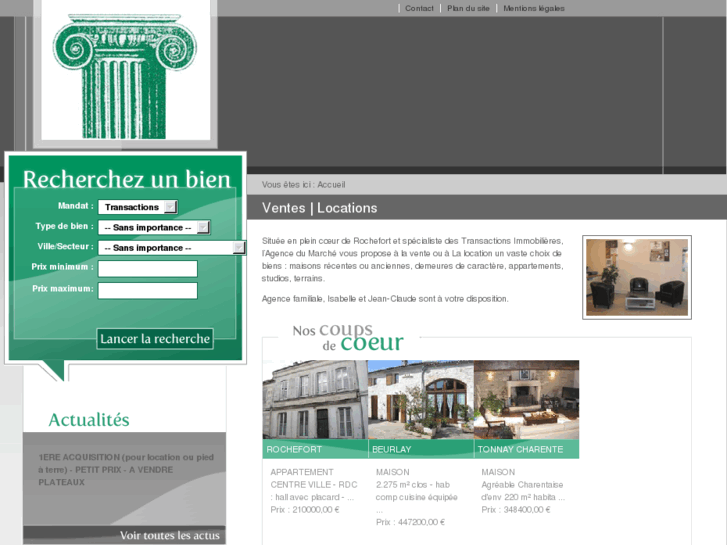Click the Agréable Charentaise description

pyautogui.click(x=523, y=491)
